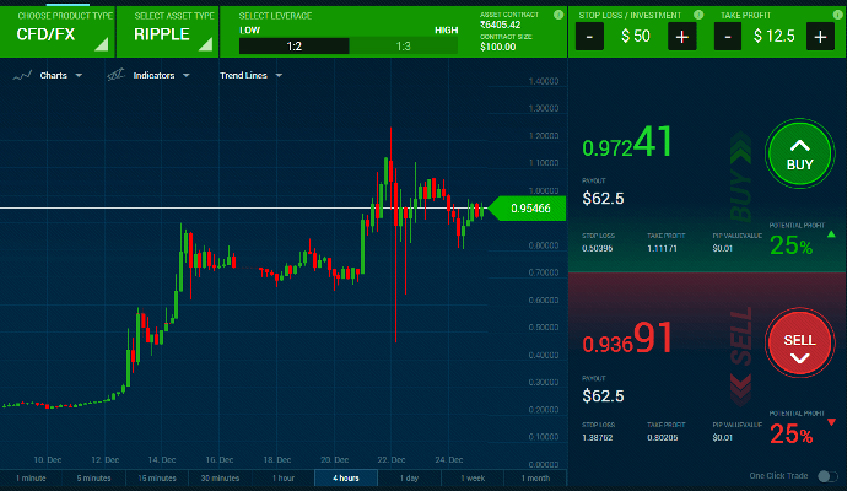The image size is (847, 491).
Task: Select the 1:2 leverage option
Action: point(294,46)
